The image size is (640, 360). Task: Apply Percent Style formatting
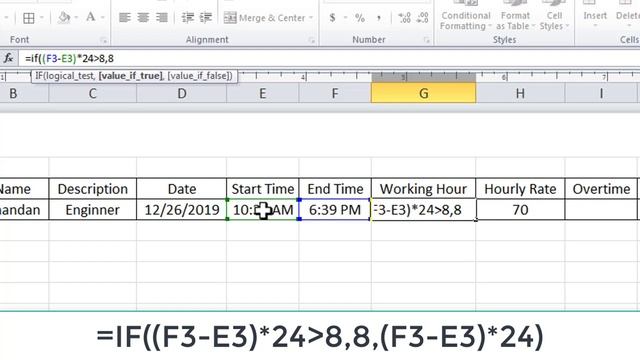coord(360,18)
